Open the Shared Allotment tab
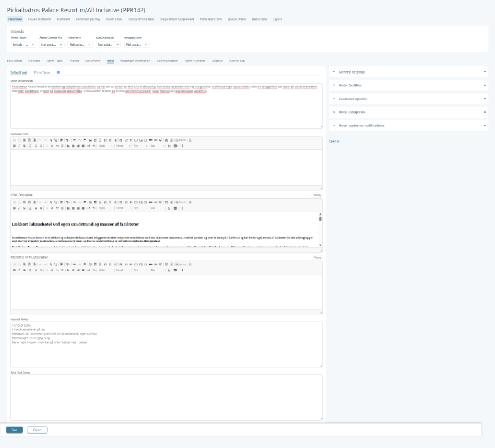 tap(40, 19)
